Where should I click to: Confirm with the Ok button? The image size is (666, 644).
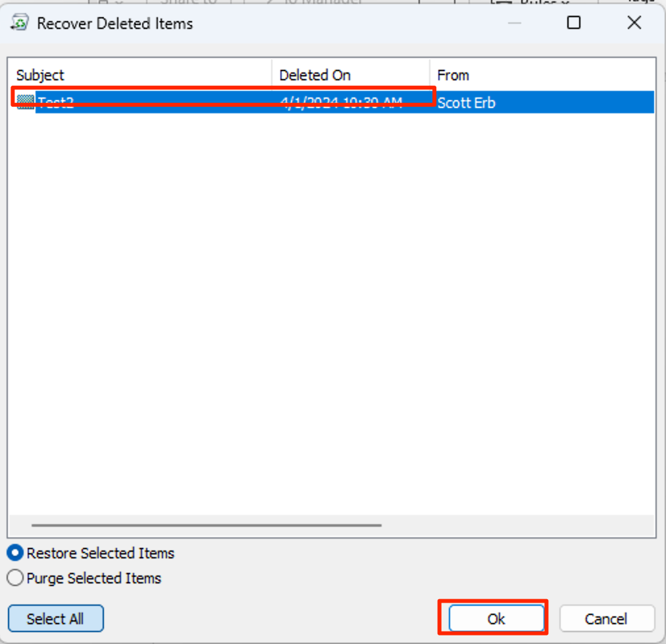click(x=496, y=619)
